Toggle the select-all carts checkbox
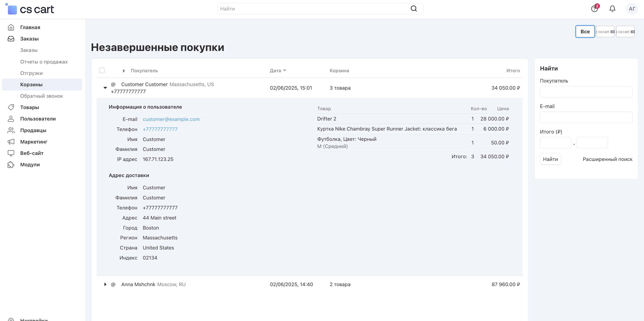Image resolution: width=644 pixels, height=321 pixels. pyautogui.click(x=102, y=70)
